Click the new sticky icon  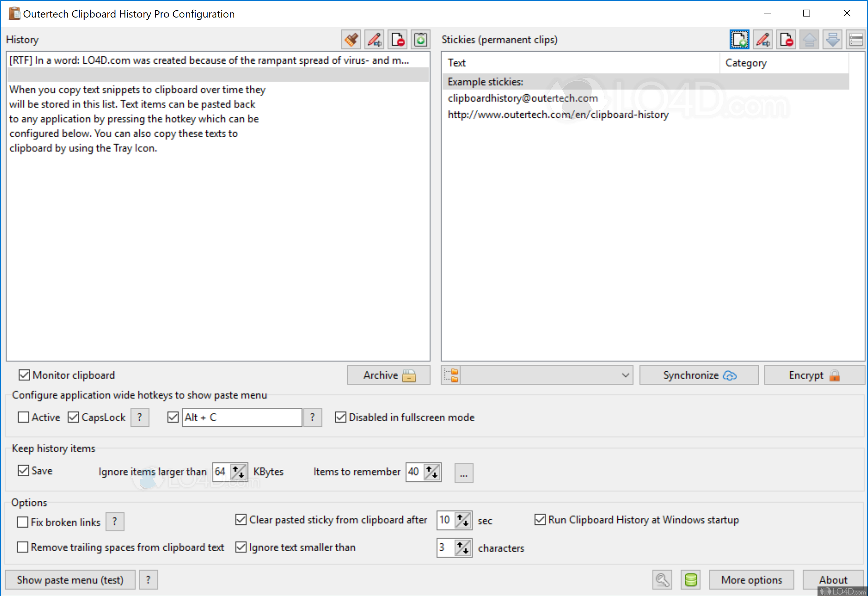[739, 40]
